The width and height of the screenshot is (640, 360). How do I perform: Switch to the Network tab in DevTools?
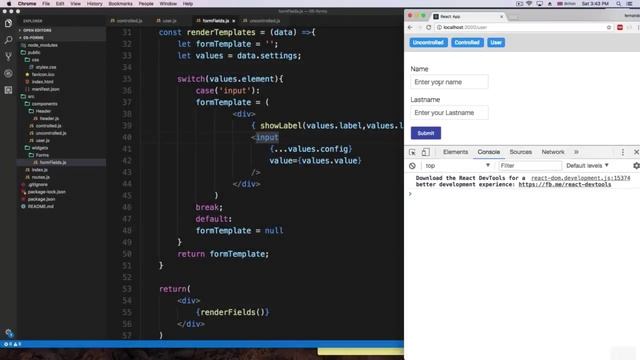click(553, 152)
